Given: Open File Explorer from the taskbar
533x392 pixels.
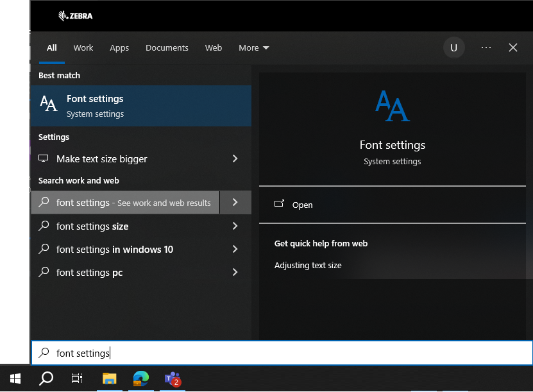Looking at the screenshot, I should click(x=109, y=379).
